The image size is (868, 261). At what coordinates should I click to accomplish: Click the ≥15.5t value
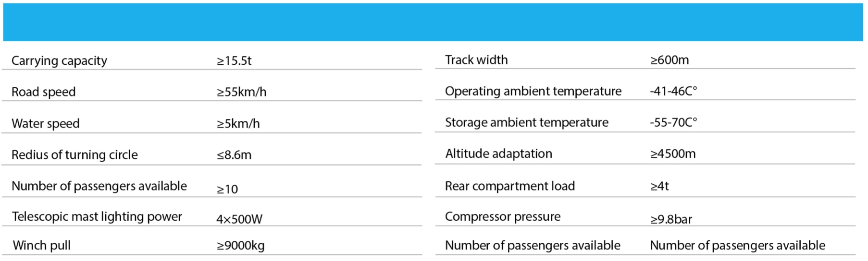234,61
